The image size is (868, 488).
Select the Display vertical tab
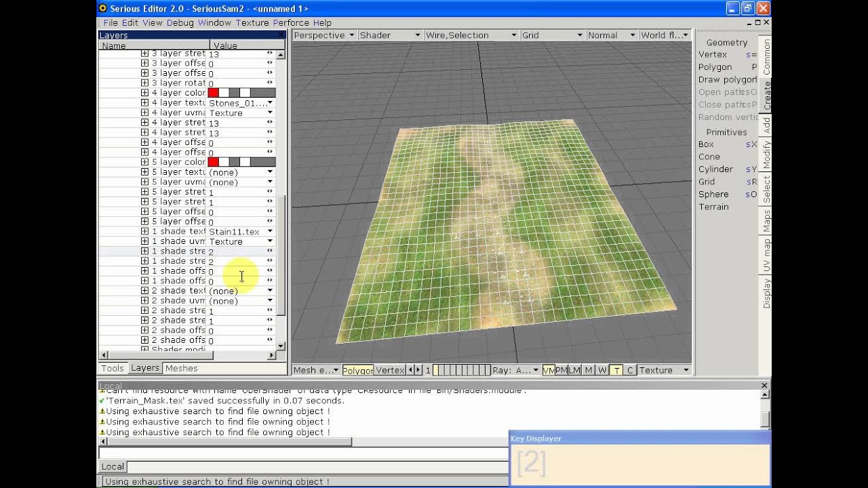[x=766, y=293]
